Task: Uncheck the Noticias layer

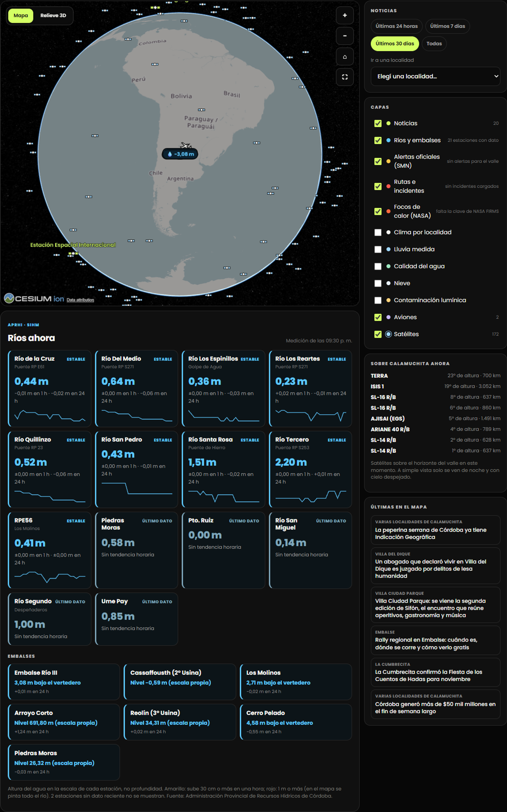Action: coord(378,123)
